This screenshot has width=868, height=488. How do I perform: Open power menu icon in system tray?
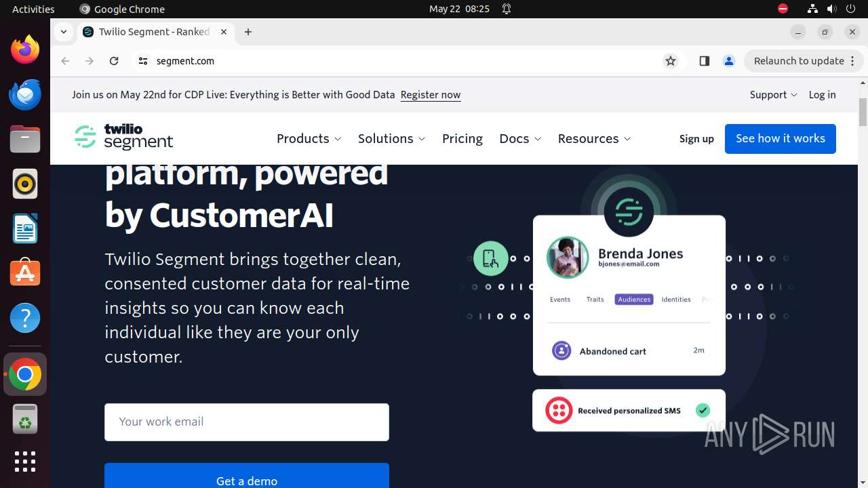(x=850, y=9)
